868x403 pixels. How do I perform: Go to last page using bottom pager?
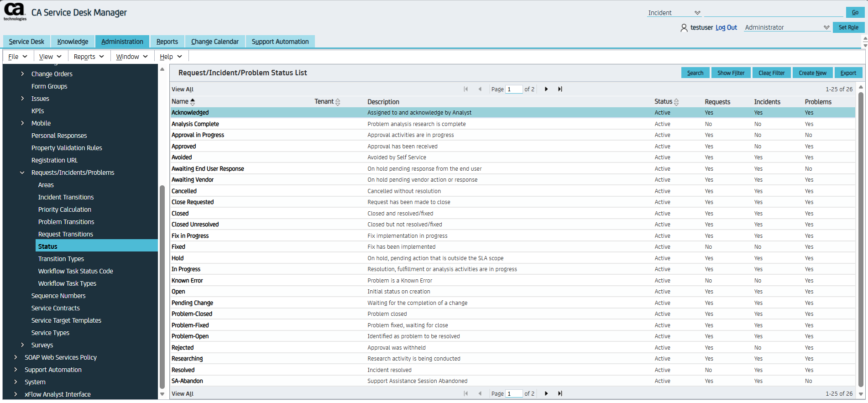560,393
